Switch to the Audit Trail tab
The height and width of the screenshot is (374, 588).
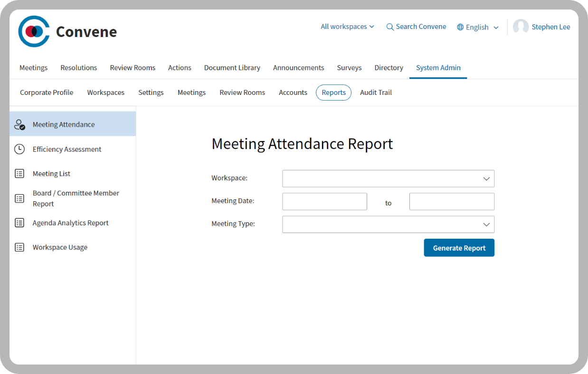(376, 93)
